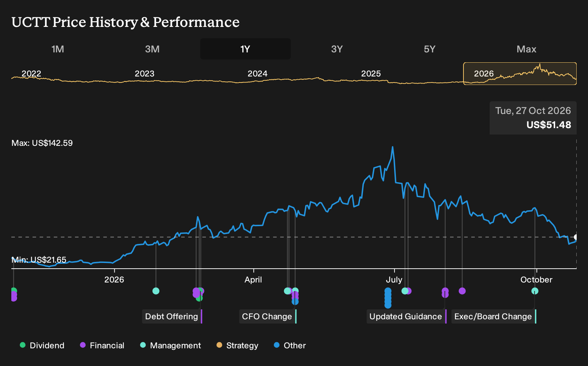Click the green Dividend legend dot
The height and width of the screenshot is (366, 588).
pos(23,345)
